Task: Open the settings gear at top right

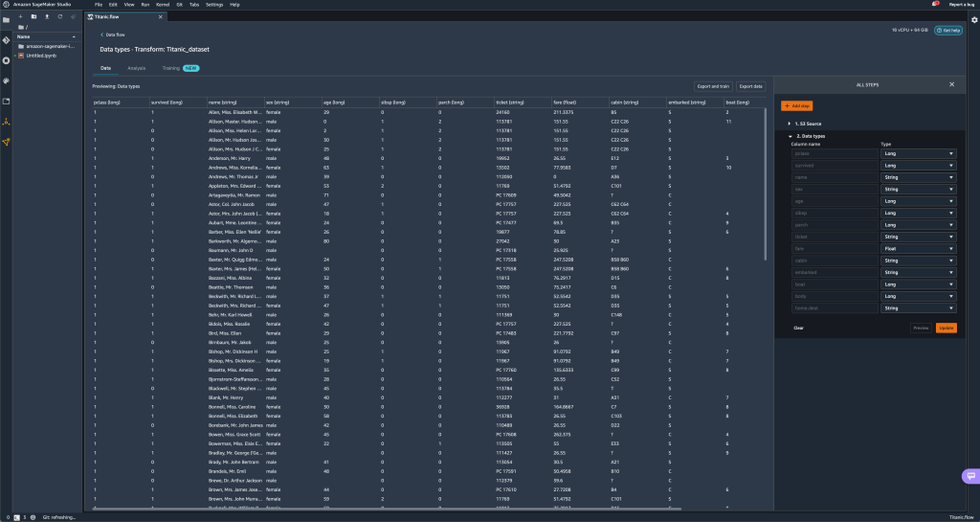Action: coord(973,20)
